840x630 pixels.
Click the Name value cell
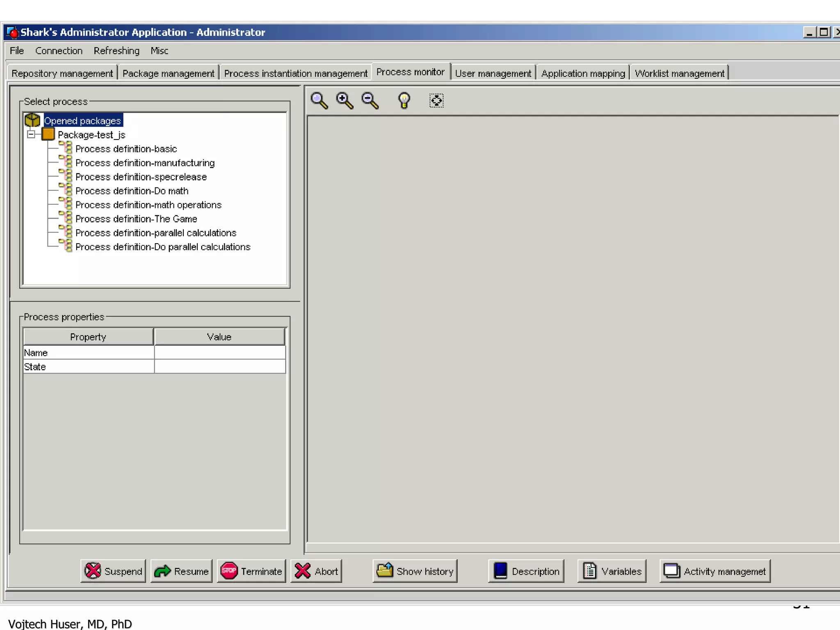[x=219, y=353]
